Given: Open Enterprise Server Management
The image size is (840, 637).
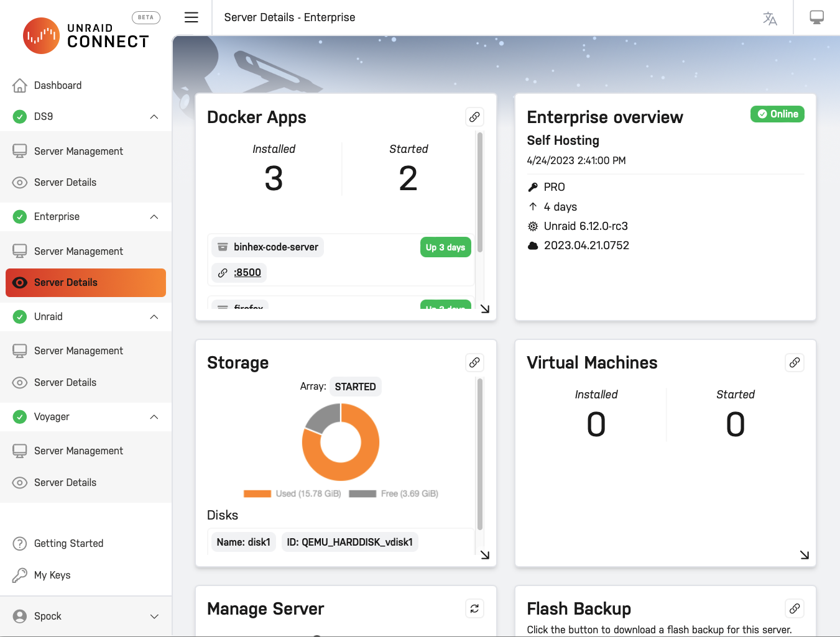Looking at the screenshot, I should coord(86,251).
